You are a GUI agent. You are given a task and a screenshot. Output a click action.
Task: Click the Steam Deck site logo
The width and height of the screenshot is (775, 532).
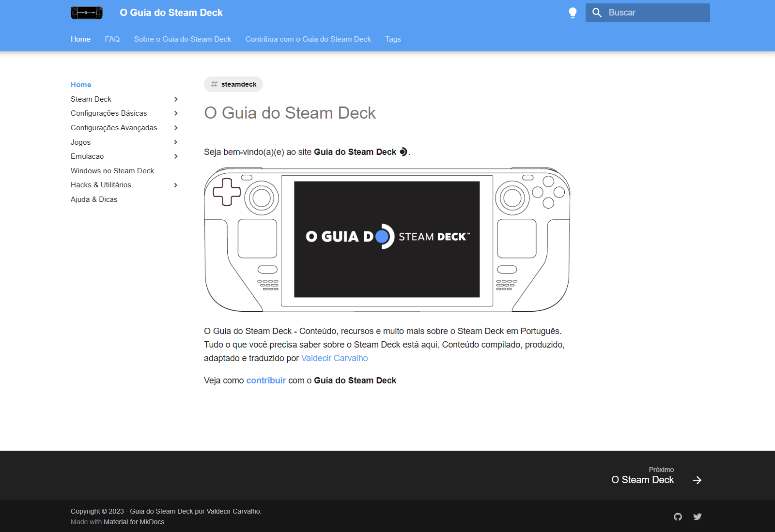(x=87, y=13)
